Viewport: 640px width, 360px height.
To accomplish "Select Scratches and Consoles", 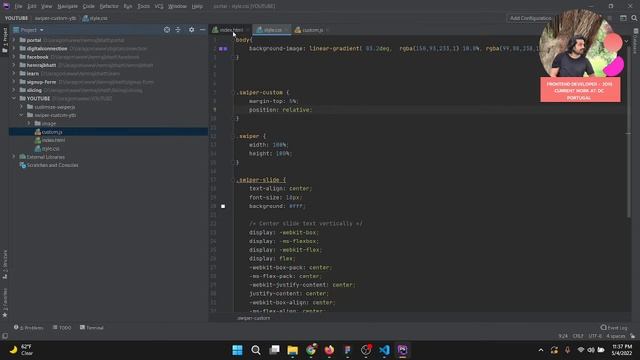I will click(52, 165).
